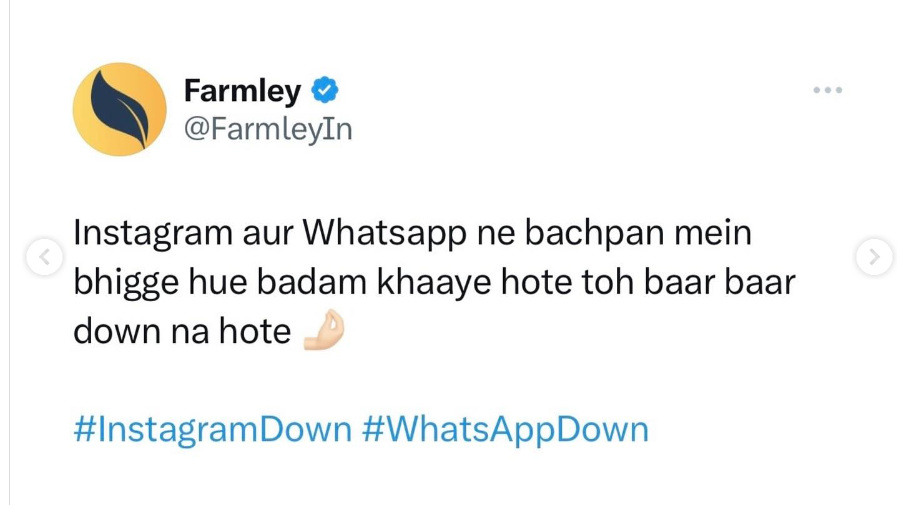
Task: Open Farmley's leaf logo profile picture
Action: pos(120,109)
